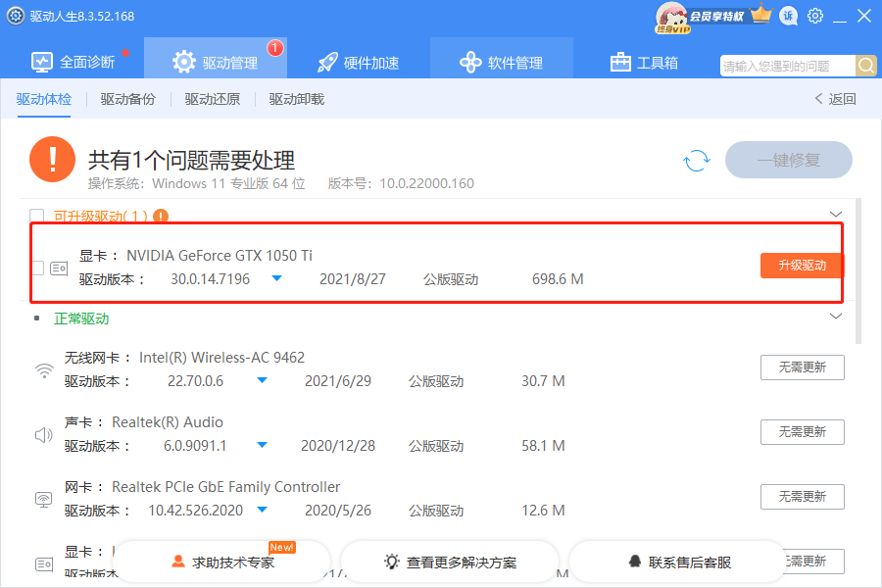The image size is (882, 588).
Task: Select the 驱动还原 sub-tab
Action: pos(212,99)
